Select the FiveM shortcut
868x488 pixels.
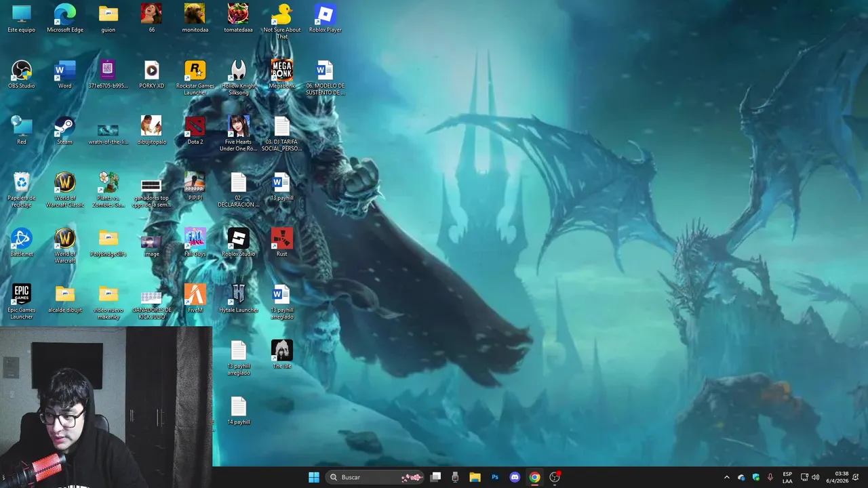195,298
